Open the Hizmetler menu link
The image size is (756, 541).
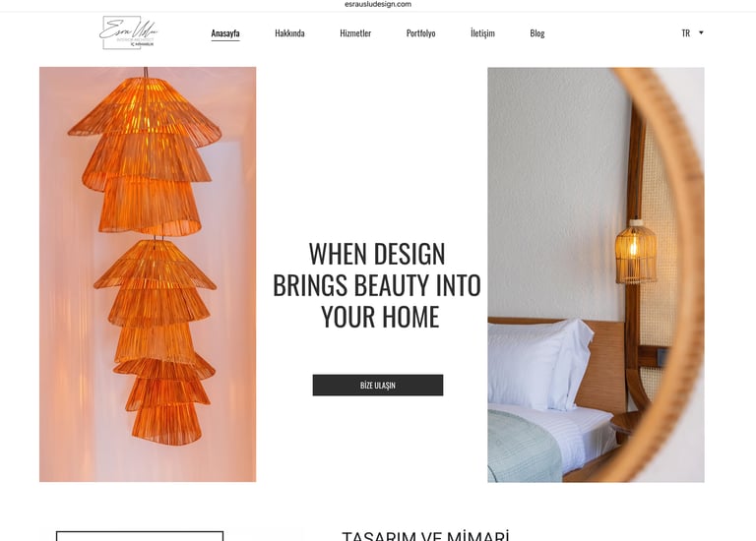(355, 33)
